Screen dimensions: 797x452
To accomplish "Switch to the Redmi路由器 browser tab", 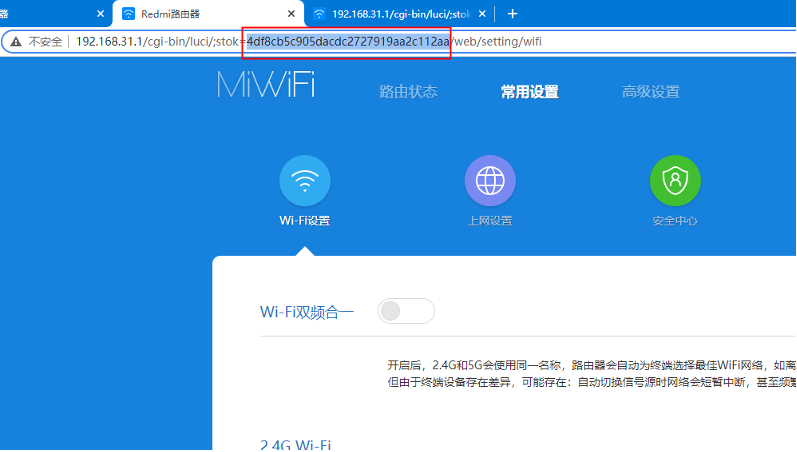I will coord(207,14).
